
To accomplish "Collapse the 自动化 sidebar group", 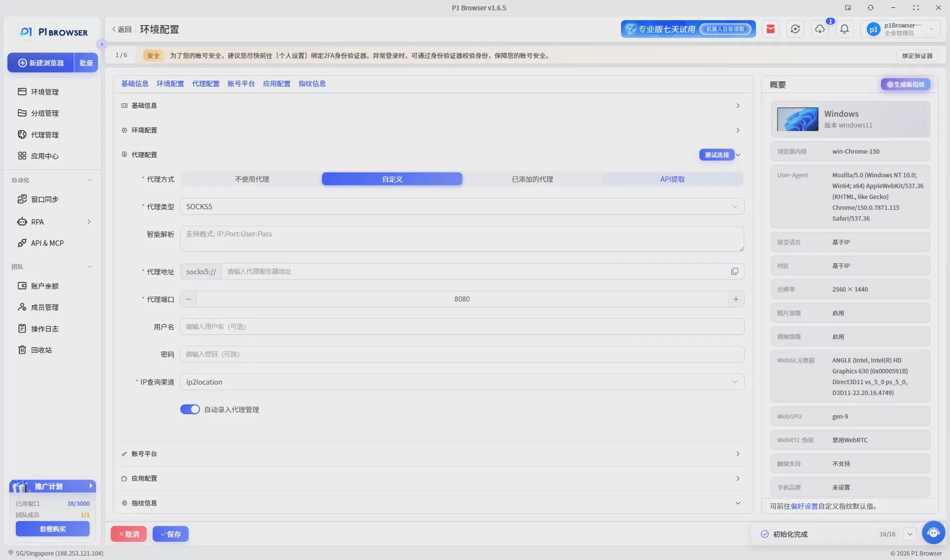I will tap(90, 180).
